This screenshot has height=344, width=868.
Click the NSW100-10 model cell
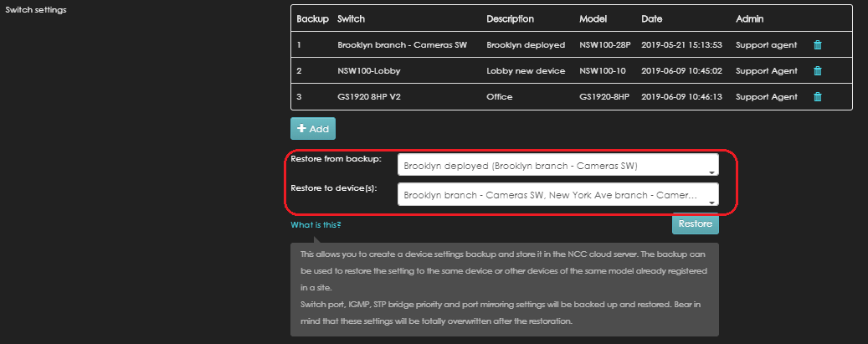tap(603, 71)
